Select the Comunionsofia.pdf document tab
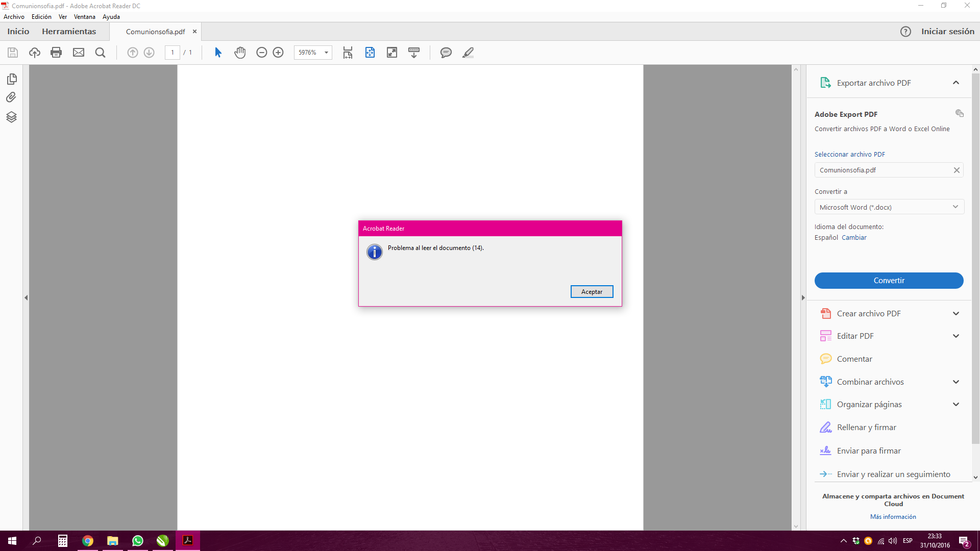Image resolution: width=980 pixels, height=551 pixels. click(155, 32)
